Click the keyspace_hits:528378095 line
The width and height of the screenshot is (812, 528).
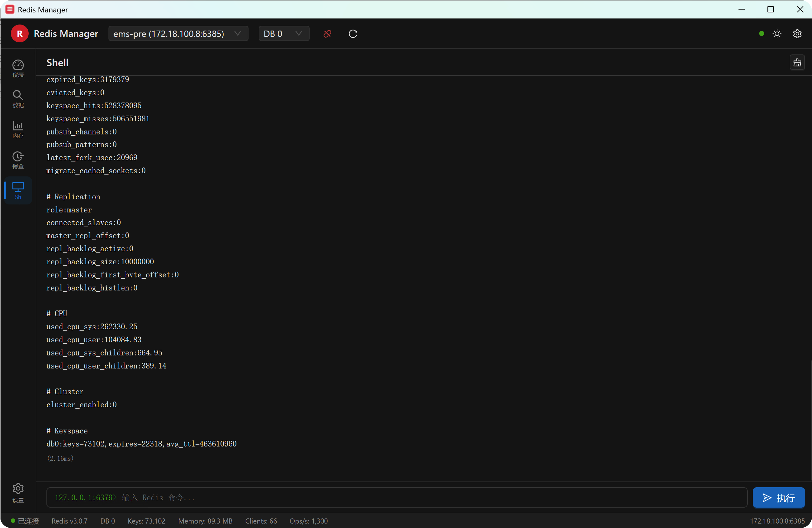94,105
